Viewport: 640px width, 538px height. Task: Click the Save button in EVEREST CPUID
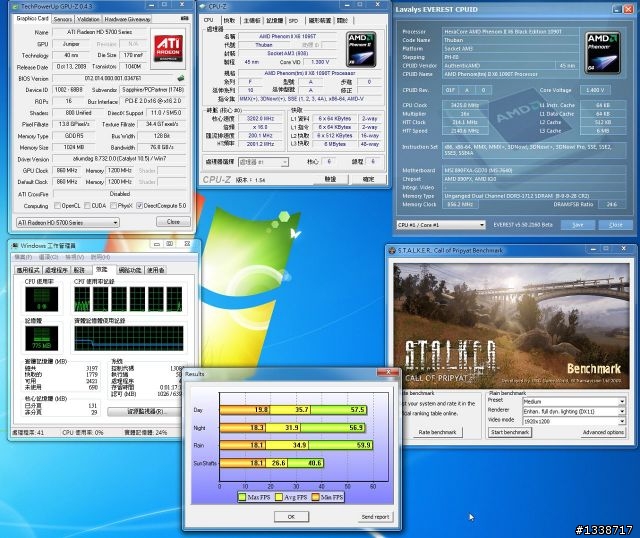[577, 225]
